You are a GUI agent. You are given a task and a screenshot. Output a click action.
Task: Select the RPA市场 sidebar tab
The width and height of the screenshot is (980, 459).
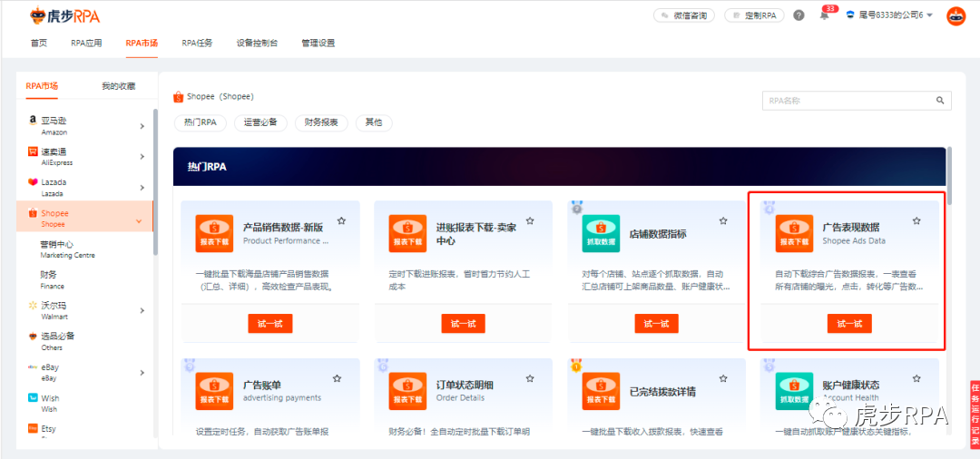point(42,86)
